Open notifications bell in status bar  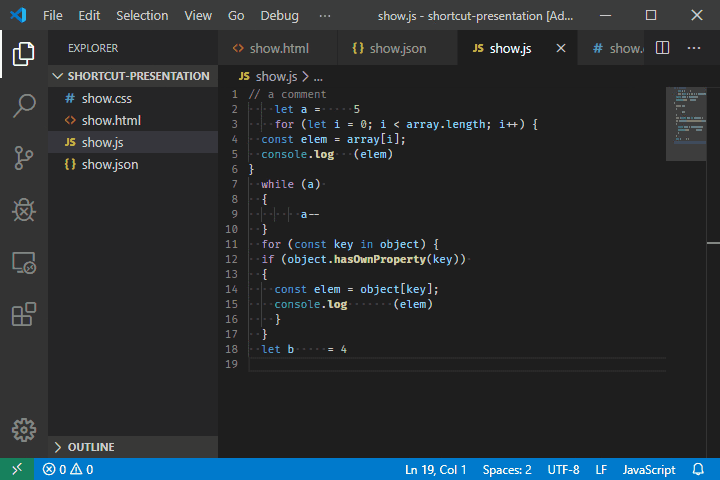[698, 469]
